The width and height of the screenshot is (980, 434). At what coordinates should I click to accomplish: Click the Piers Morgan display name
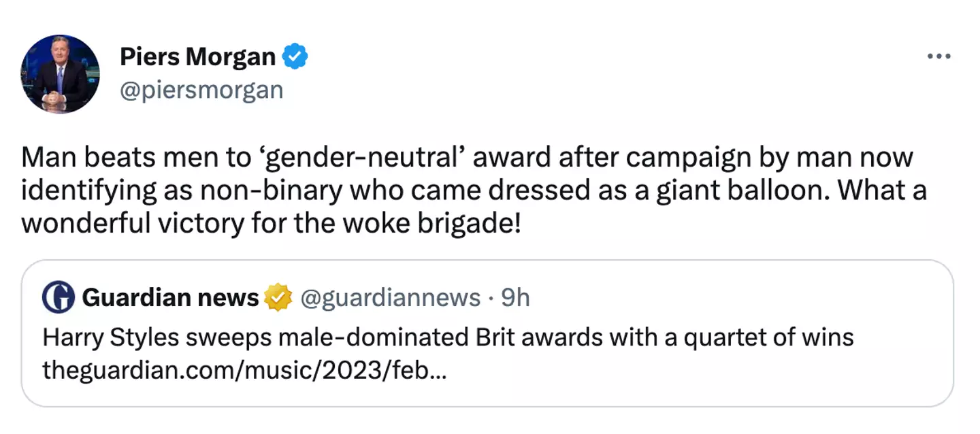coord(197,57)
